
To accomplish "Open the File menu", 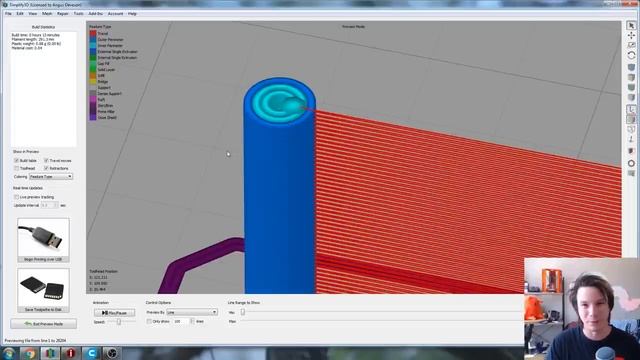I will (8, 13).
